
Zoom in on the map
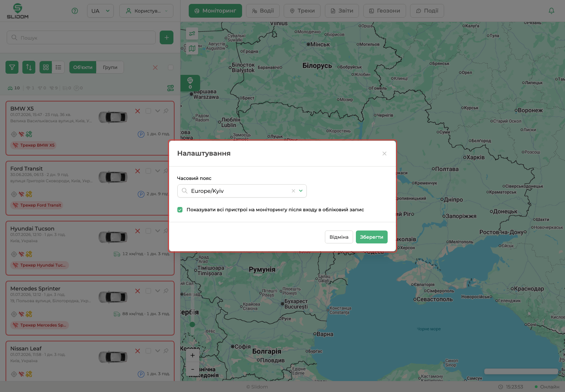192,356
